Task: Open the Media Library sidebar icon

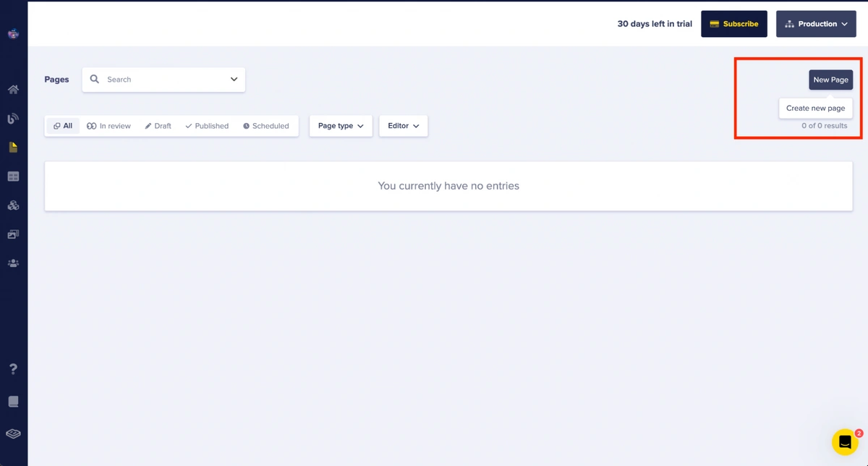Action: [13, 234]
